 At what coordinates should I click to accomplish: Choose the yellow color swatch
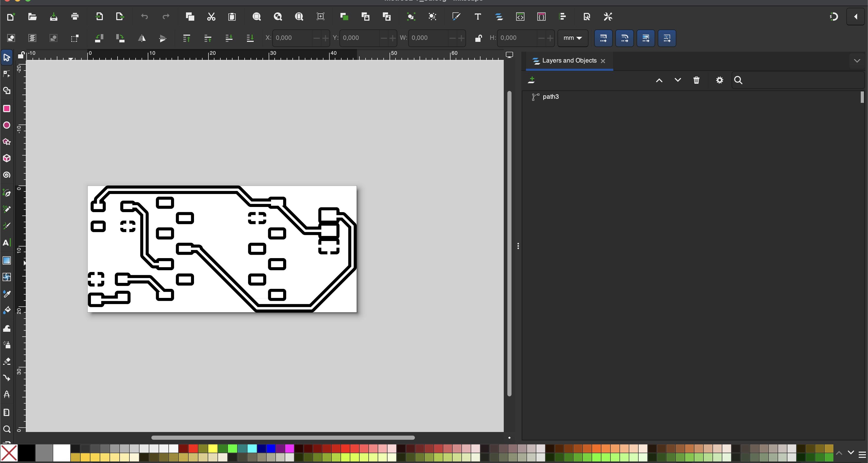point(213,449)
